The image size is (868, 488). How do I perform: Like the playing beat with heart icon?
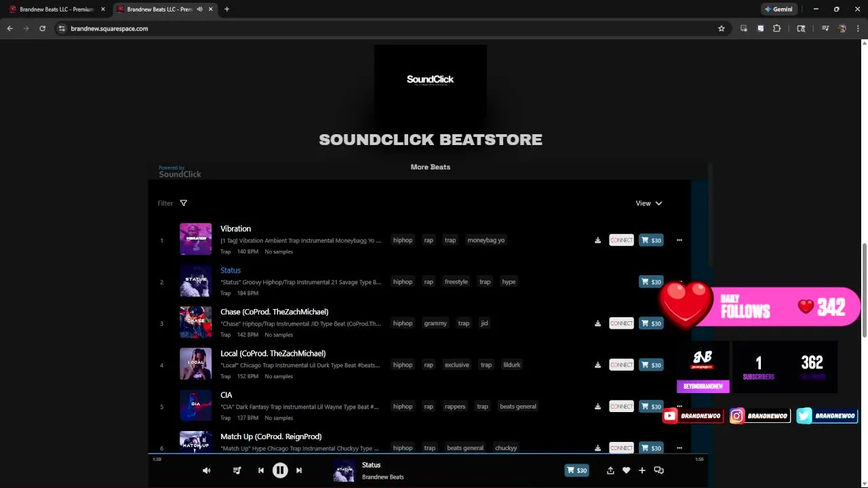626,470
